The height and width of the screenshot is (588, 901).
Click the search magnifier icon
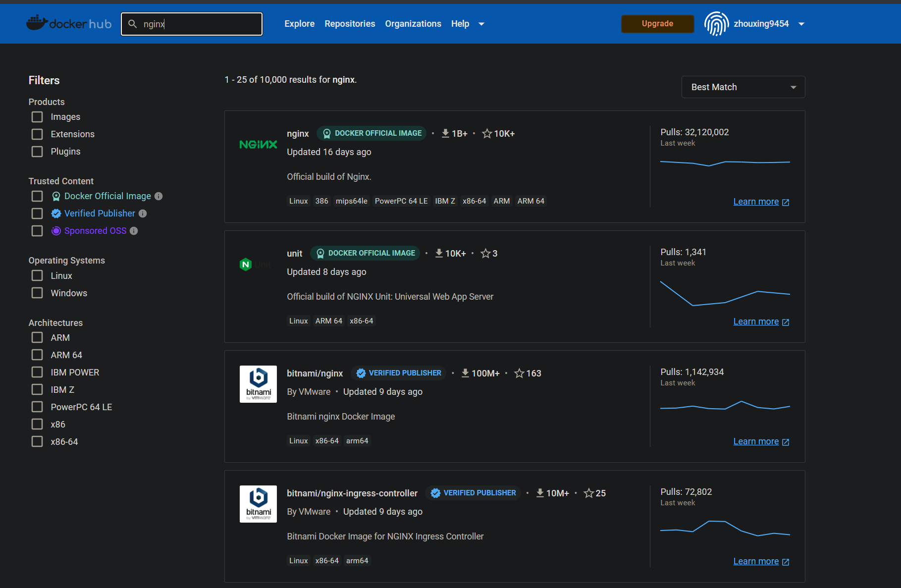tap(132, 24)
